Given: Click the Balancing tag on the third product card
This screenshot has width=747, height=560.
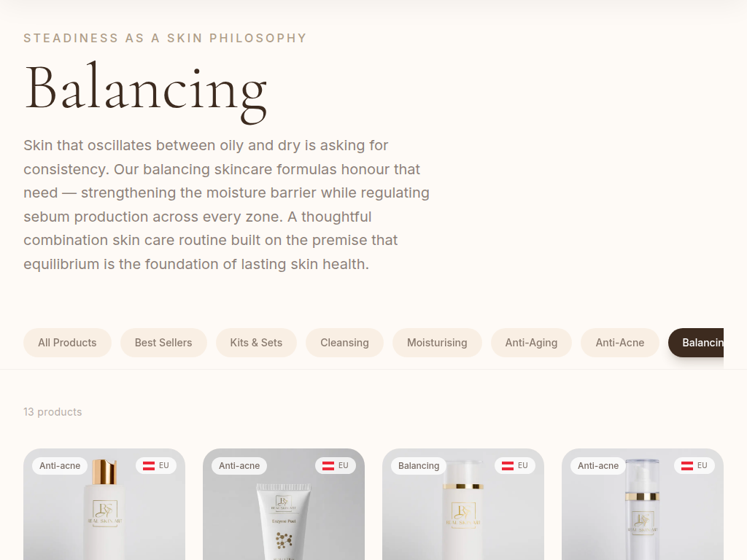Looking at the screenshot, I should (419, 465).
